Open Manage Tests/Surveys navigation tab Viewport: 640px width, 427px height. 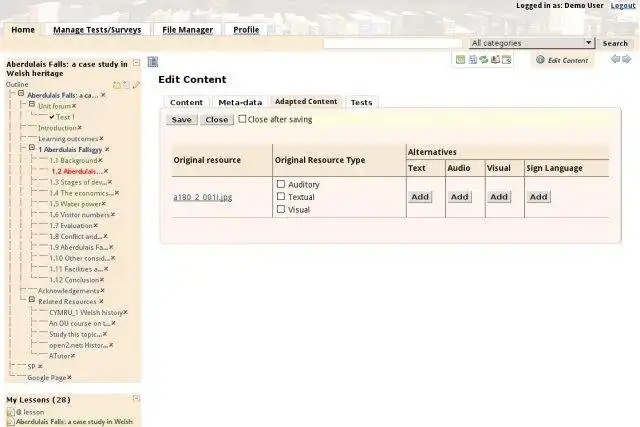(97, 30)
